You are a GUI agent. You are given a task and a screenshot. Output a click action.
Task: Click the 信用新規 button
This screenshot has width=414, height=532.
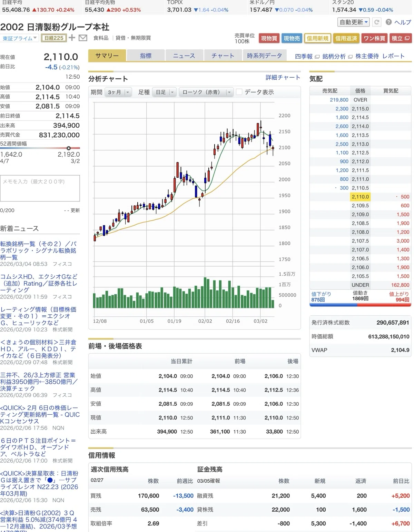coord(317,38)
